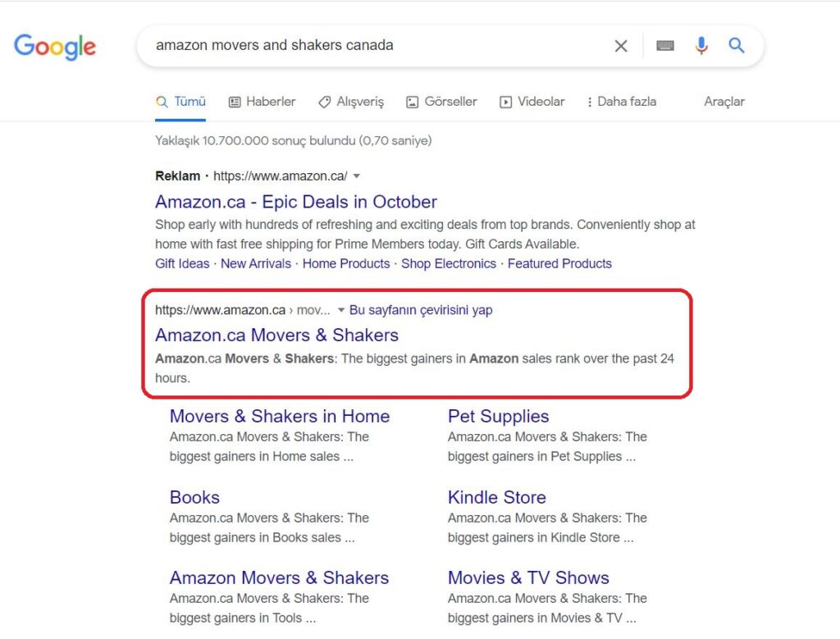
Task: Click Bu sayfanın çevirisini yap link
Action: (x=421, y=310)
